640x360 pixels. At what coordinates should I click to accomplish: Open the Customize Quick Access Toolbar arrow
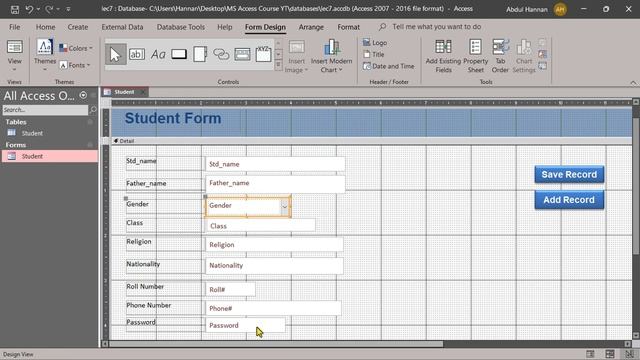coord(68,9)
